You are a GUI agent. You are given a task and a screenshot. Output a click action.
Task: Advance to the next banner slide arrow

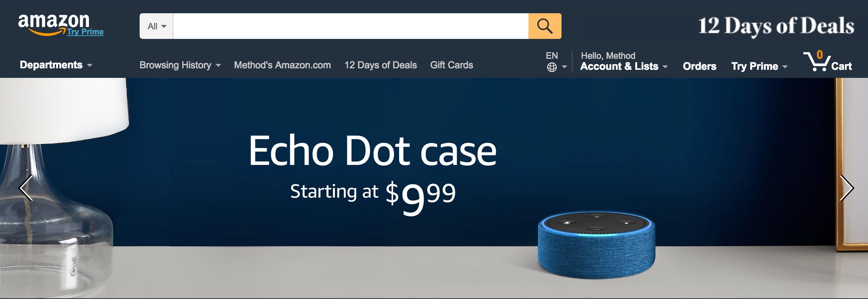(846, 188)
